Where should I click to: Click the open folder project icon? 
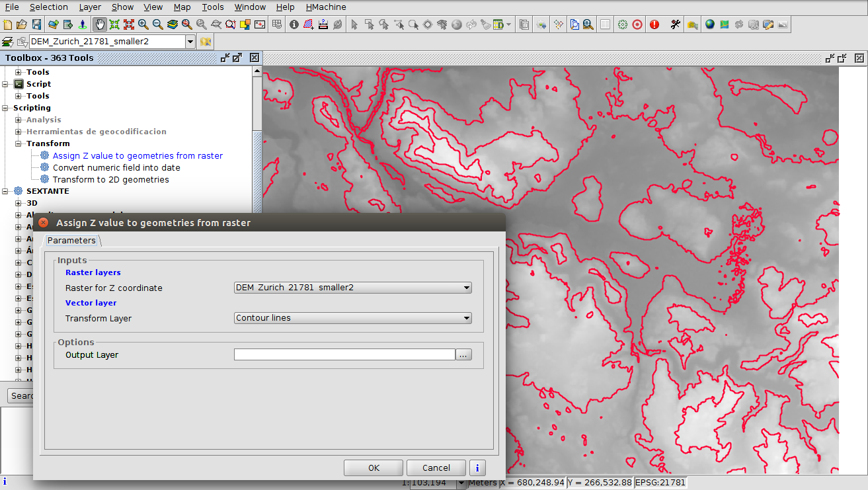[x=22, y=24]
